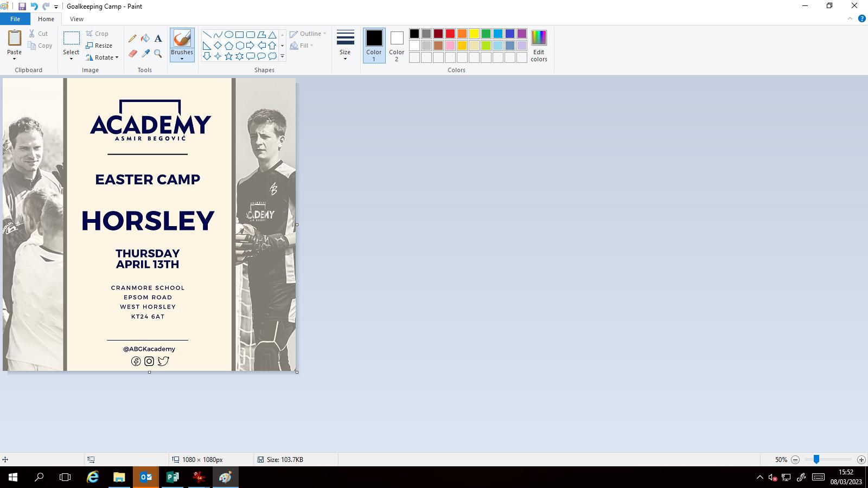This screenshot has width=868, height=488.
Task: Choose the Diamond shape
Action: pyautogui.click(x=218, y=46)
